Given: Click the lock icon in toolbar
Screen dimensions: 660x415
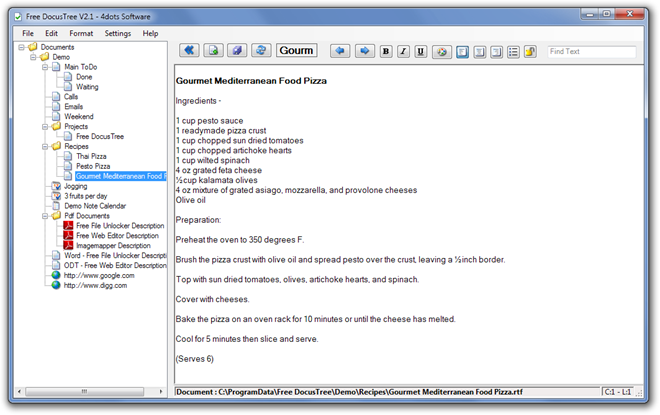Looking at the screenshot, I should [530, 52].
